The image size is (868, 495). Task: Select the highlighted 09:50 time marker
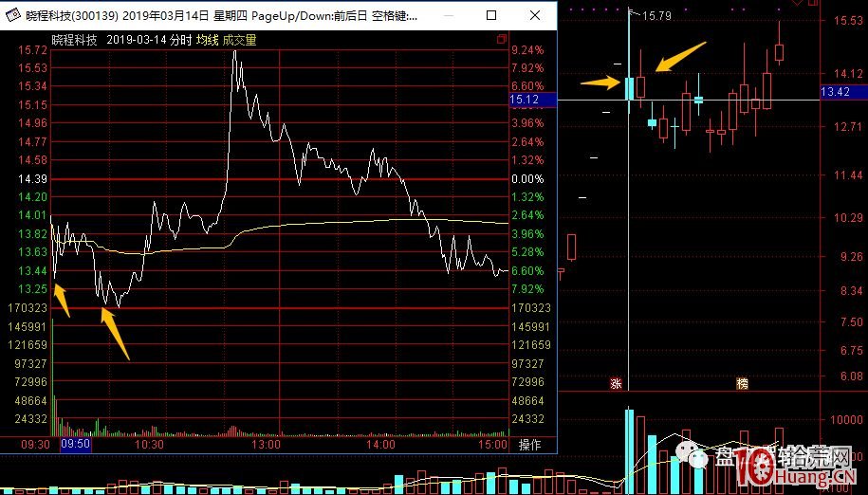[x=75, y=444]
